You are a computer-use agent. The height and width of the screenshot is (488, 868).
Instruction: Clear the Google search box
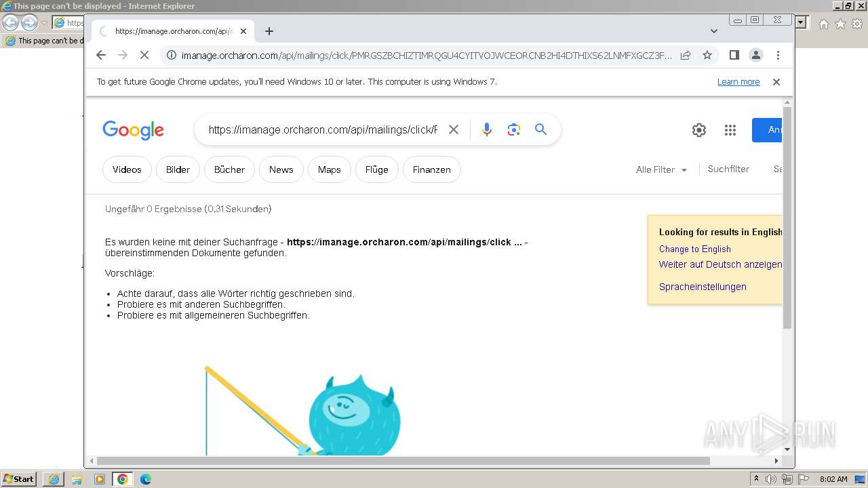pyautogui.click(x=454, y=129)
